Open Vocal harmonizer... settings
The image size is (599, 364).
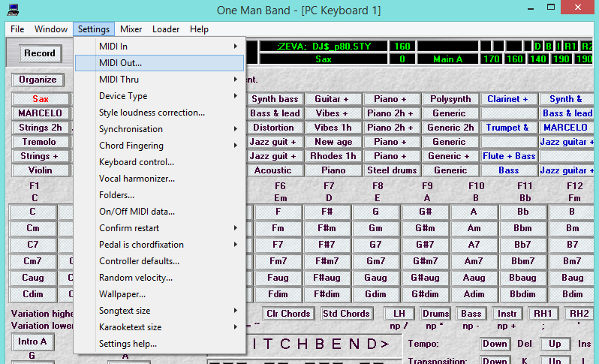159,179
